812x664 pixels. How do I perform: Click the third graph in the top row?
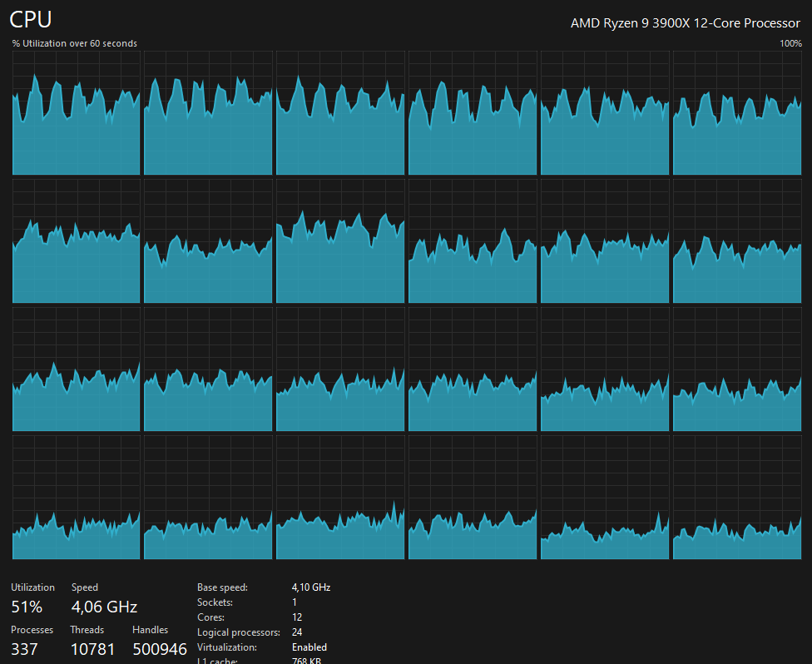[340, 112]
